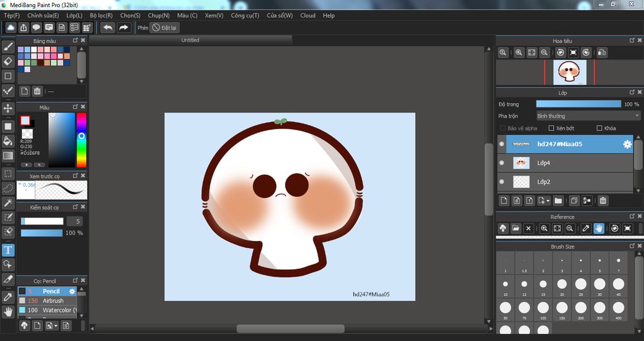This screenshot has height=341, width=644.
Task: Open the add layer dropdown arrow in Lớp panel
Action: pyautogui.click(x=548, y=201)
